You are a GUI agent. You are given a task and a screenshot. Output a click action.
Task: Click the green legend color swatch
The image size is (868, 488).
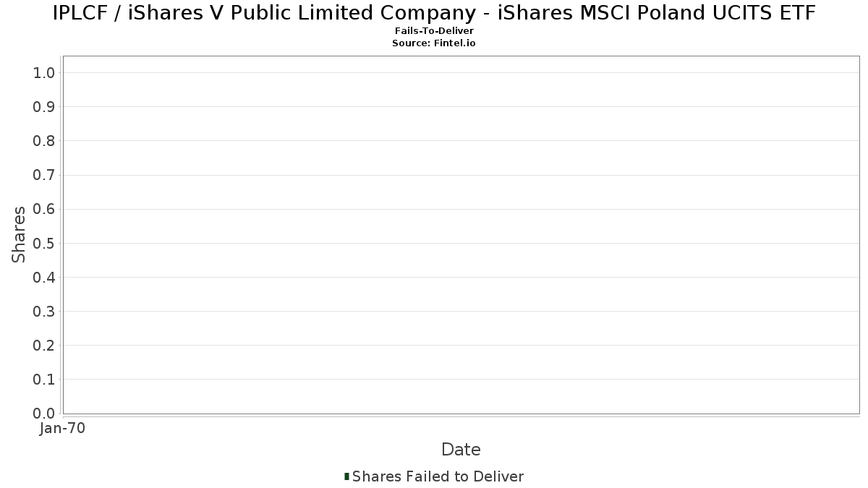pos(347,476)
